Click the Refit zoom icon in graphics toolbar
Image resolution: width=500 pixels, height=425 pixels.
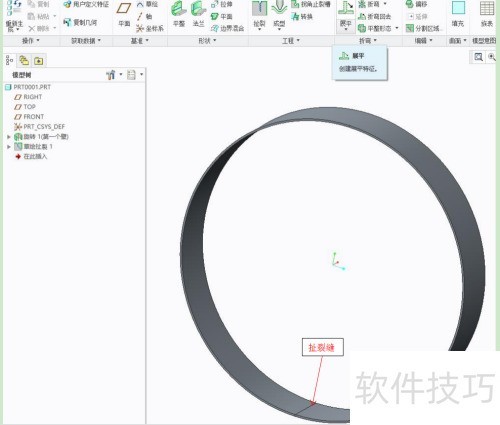pos(478,57)
